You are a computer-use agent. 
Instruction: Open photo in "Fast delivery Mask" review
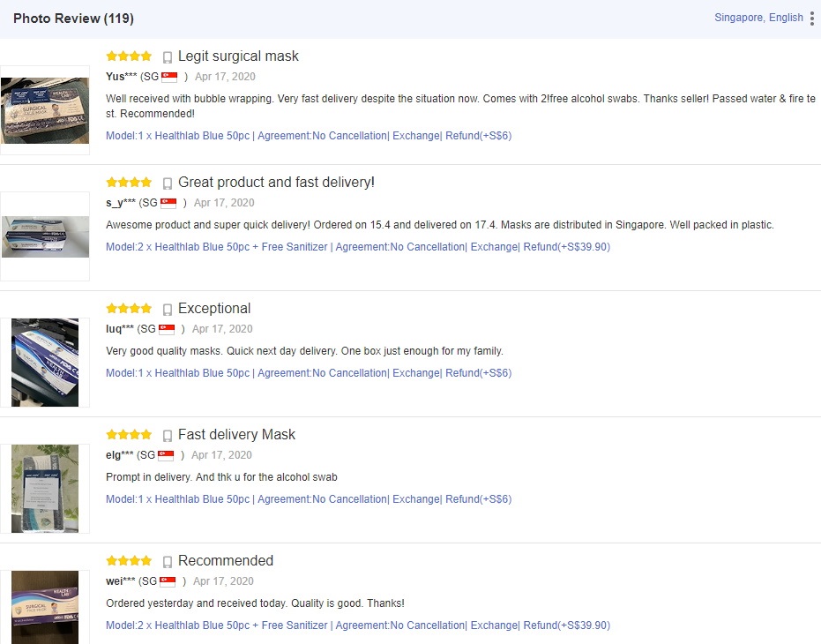[45, 489]
